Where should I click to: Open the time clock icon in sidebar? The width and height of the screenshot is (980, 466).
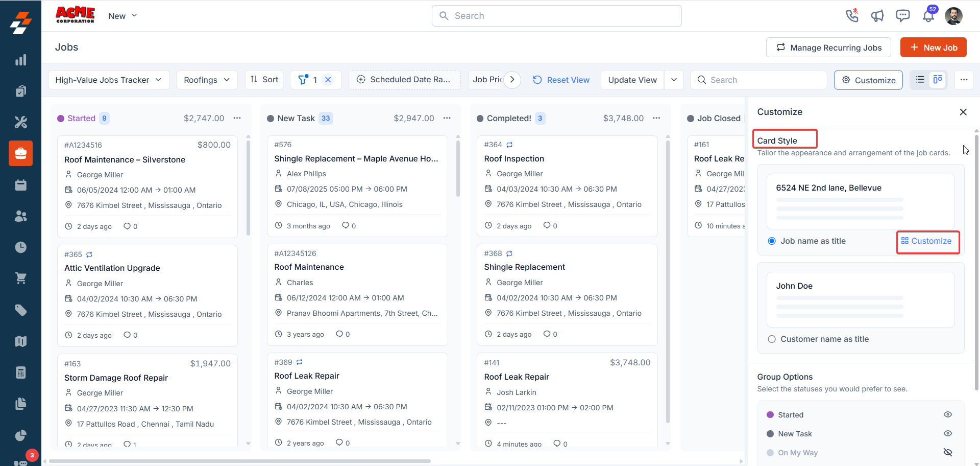click(20, 247)
